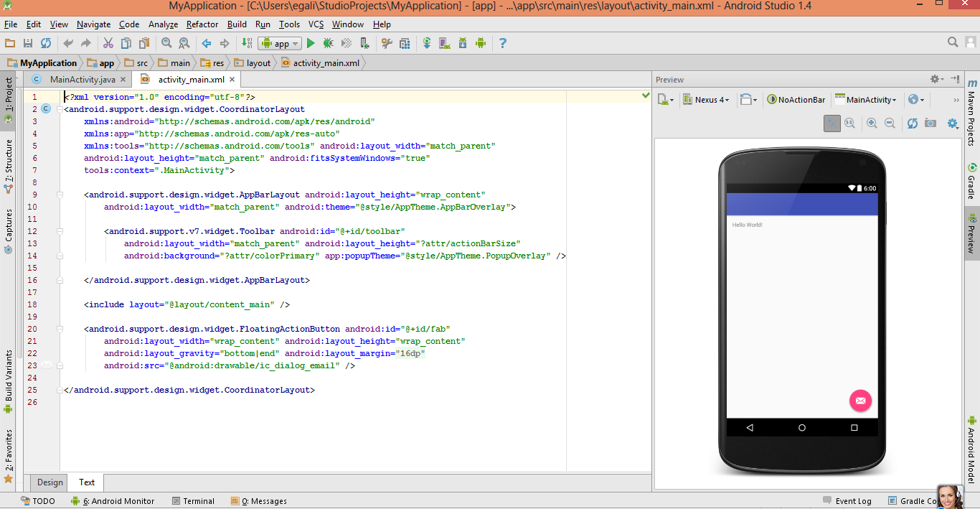The height and width of the screenshot is (509, 980).
Task: Run the app with the green play icon
Action: (x=311, y=43)
